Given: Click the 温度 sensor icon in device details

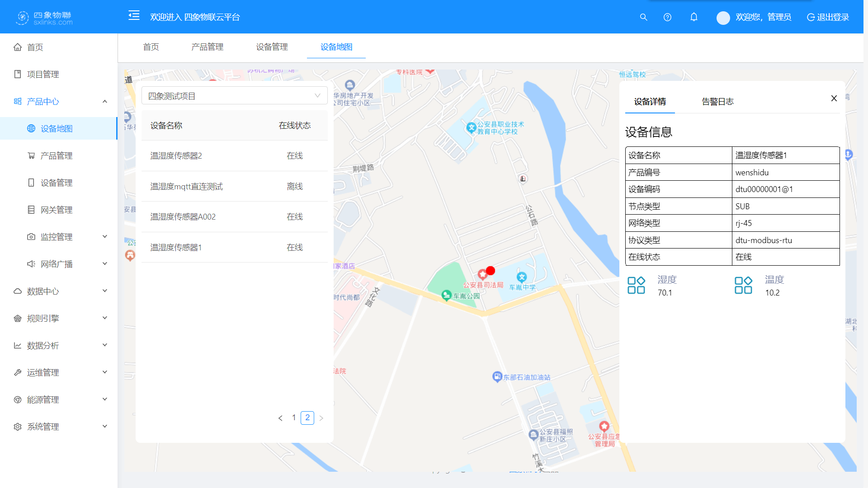Looking at the screenshot, I should [x=742, y=285].
